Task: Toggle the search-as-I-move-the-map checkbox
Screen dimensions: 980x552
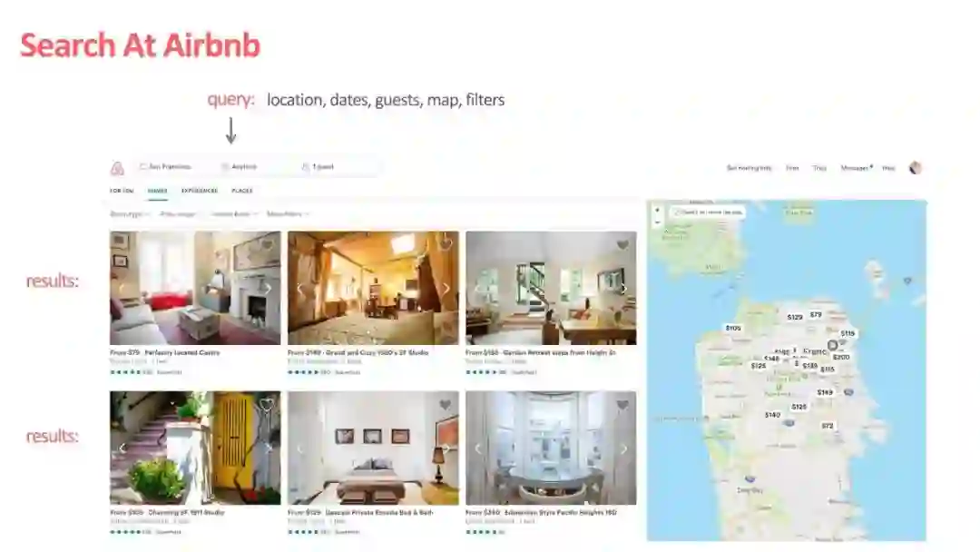Action: 676,212
